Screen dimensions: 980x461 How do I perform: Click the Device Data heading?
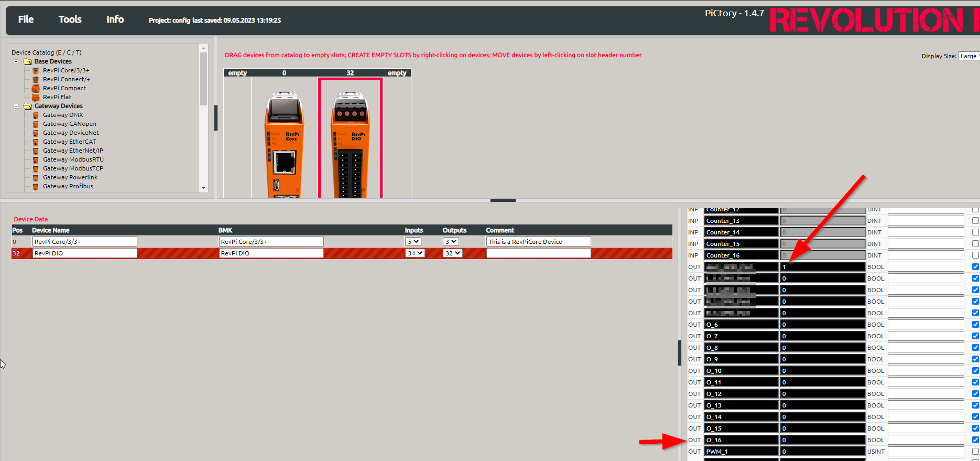(30, 219)
